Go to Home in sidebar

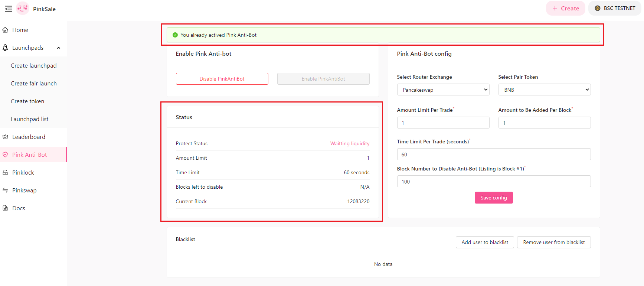(33, 30)
